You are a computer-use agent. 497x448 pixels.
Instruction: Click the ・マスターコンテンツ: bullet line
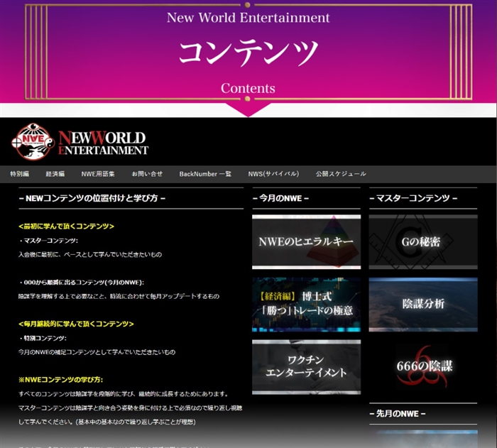[48, 241]
